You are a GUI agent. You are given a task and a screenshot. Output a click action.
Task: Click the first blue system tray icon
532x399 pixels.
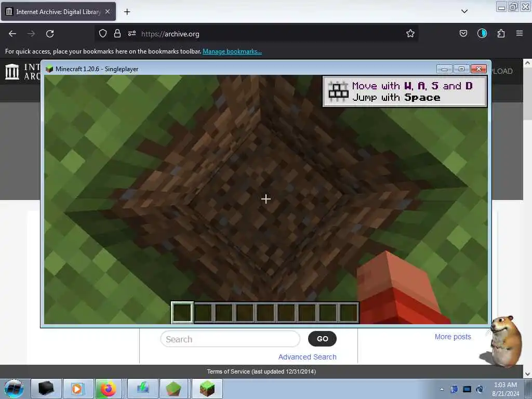pos(454,389)
